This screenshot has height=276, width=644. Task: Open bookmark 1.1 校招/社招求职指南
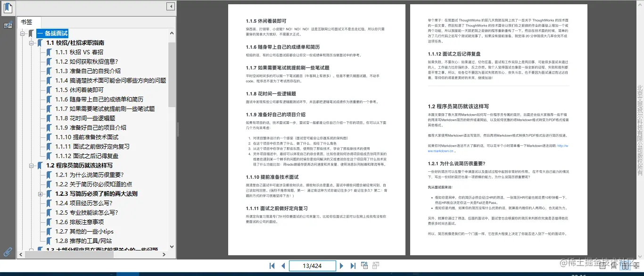(x=75, y=43)
